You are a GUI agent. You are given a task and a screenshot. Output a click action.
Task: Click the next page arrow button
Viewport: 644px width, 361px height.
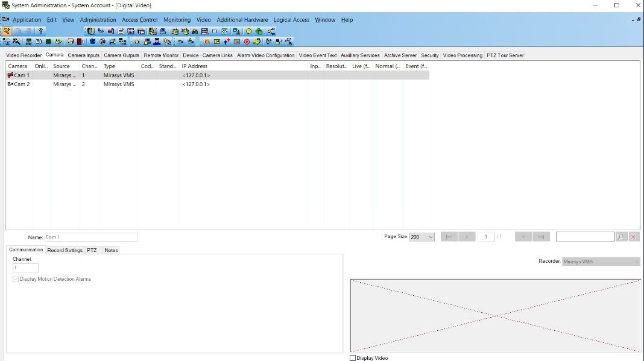[523, 236]
